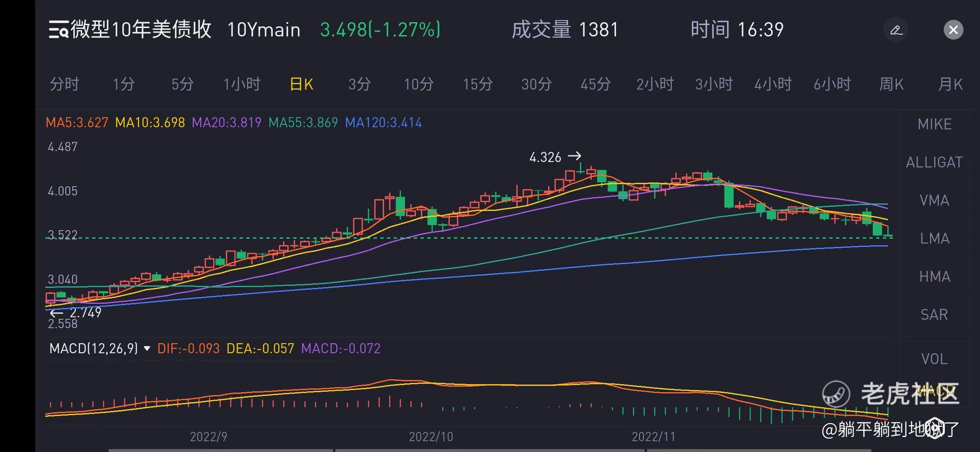The width and height of the screenshot is (980, 452).
Task: Switch to the 周K weekly chart
Action: (891, 85)
